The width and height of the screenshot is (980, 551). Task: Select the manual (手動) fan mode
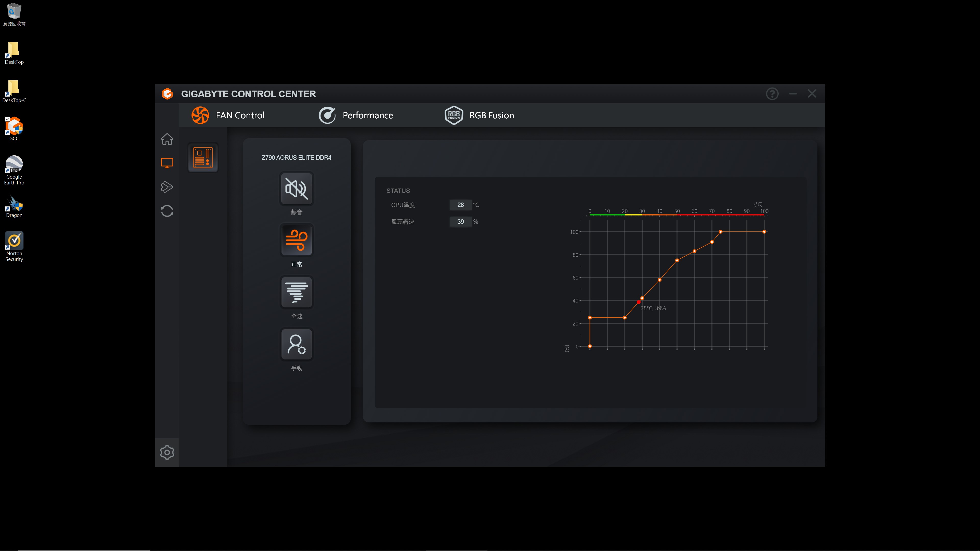[x=297, y=345]
